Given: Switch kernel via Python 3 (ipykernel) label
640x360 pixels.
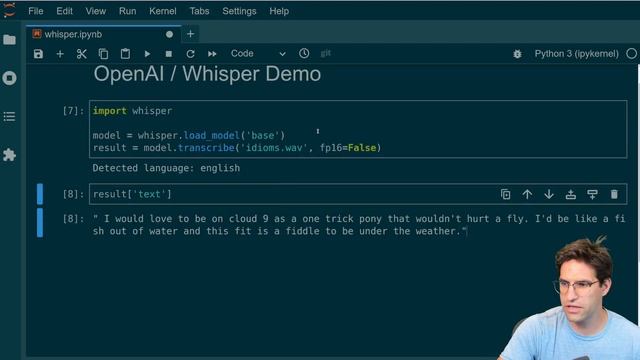Looking at the screenshot, I should [x=576, y=54].
